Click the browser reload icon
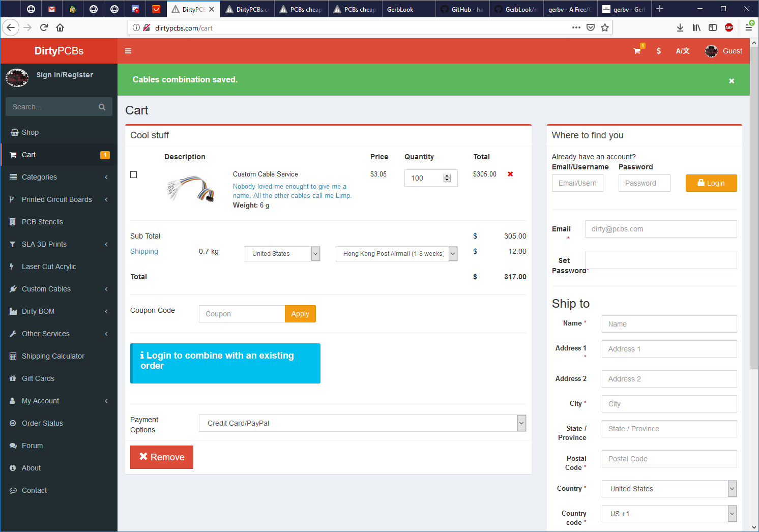The height and width of the screenshot is (532, 759). 44,27
